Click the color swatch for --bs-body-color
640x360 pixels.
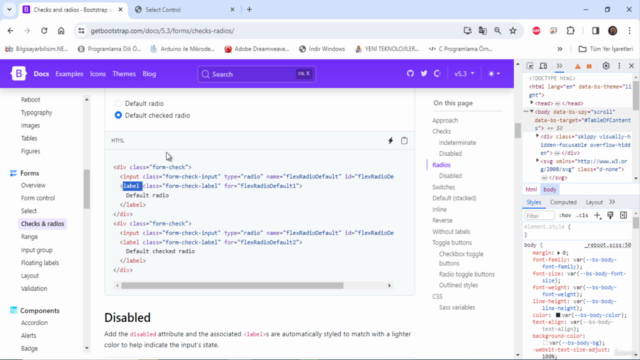click(x=558, y=315)
